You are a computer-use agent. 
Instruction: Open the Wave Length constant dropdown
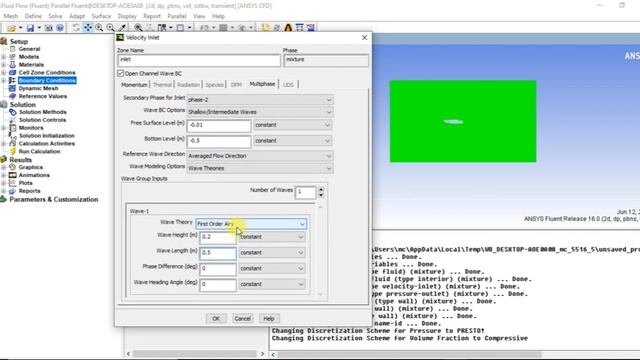[272, 253]
